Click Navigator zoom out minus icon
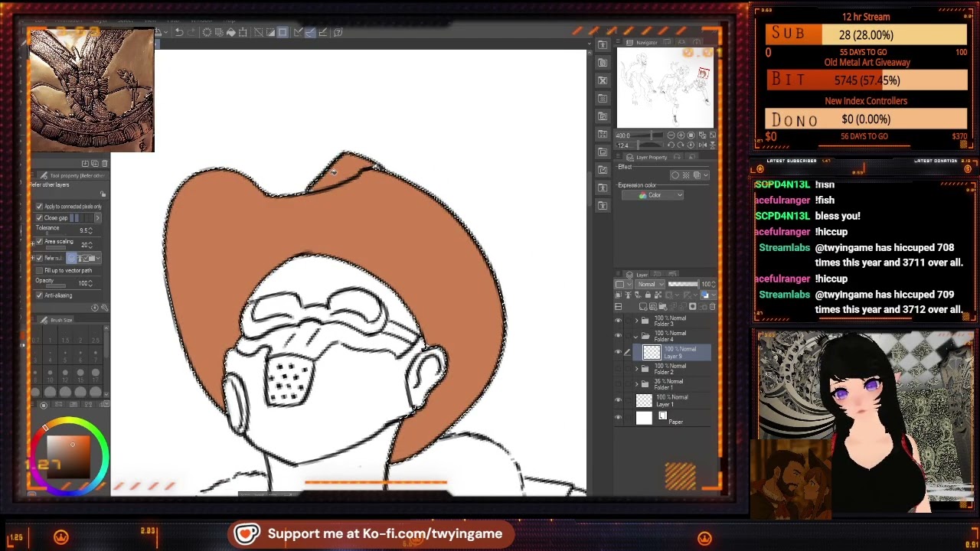980x551 pixels. point(669,135)
